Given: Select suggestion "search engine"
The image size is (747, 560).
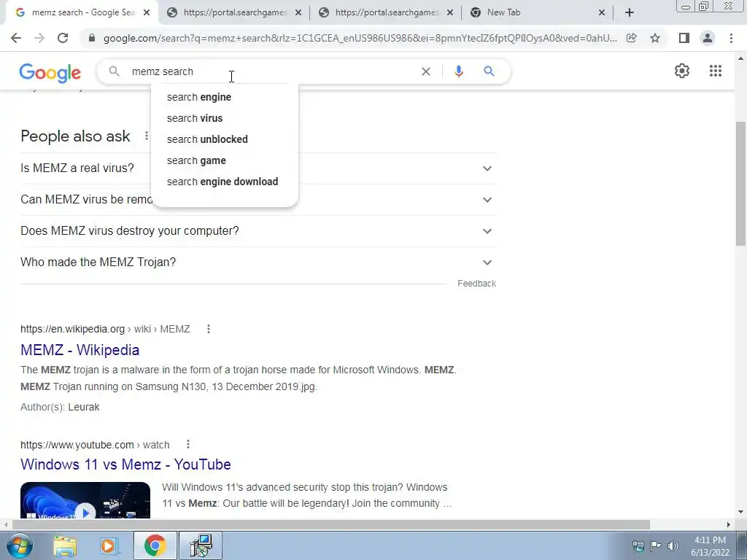Looking at the screenshot, I should 225,97.
